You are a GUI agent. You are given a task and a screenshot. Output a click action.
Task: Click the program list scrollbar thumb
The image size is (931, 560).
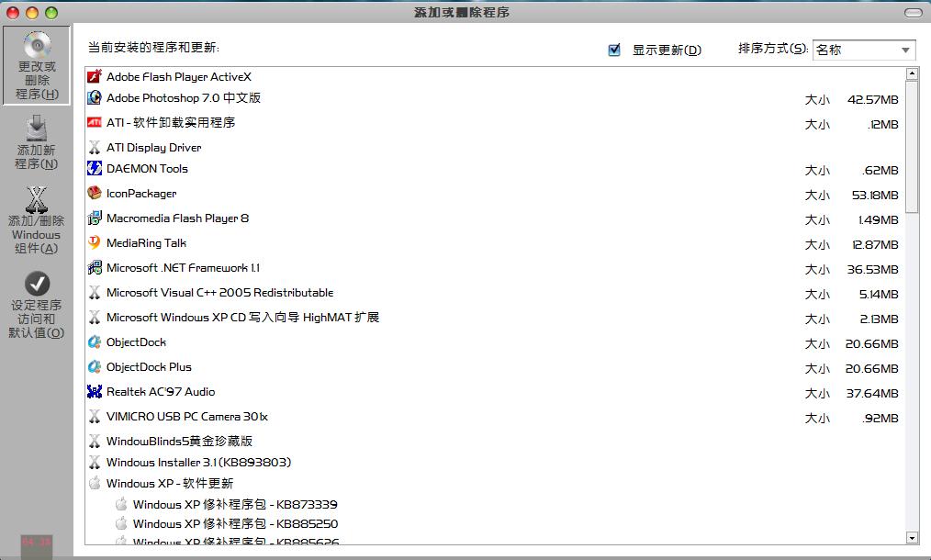[x=912, y=147]
